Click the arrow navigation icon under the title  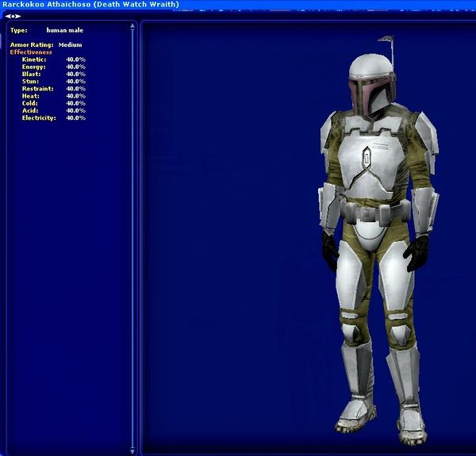[13, 16]
